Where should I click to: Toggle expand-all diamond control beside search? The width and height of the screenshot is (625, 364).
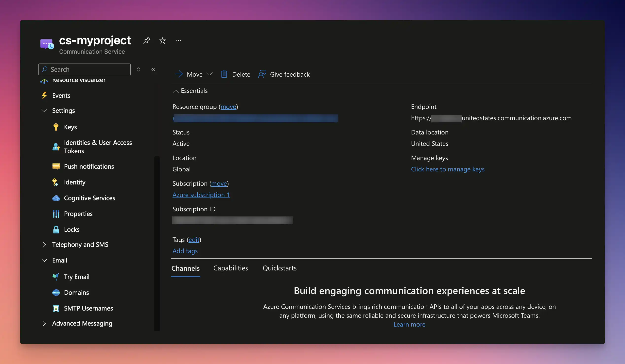tap(139, 69)
